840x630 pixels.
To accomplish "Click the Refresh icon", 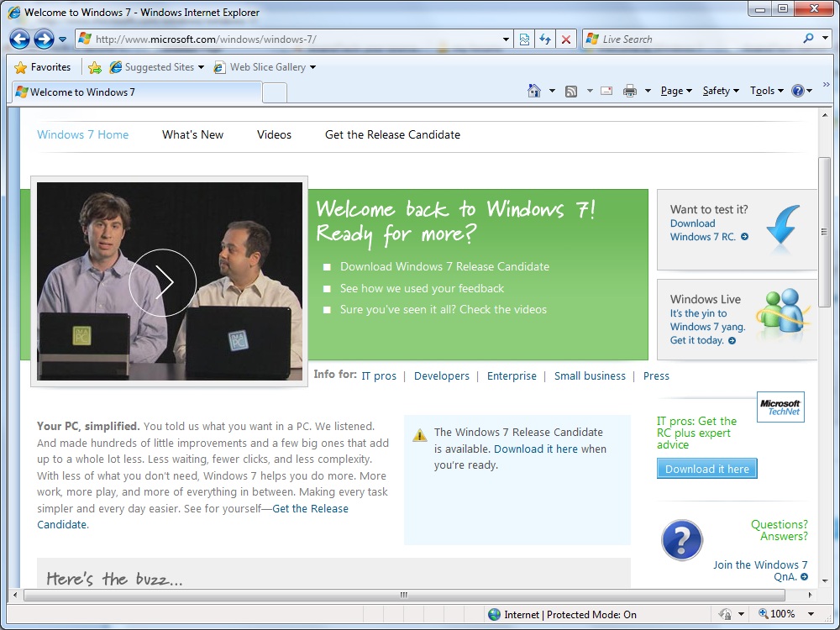I will tap(545, 39).
